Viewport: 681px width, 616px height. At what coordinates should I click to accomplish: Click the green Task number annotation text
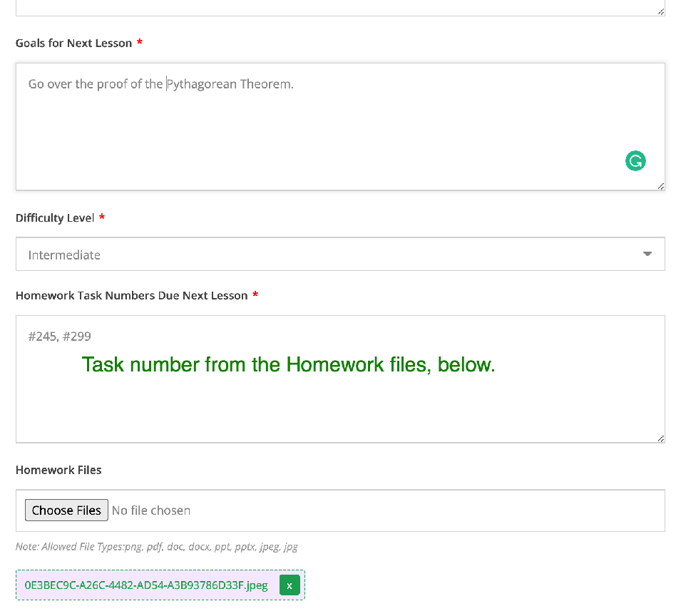click(288, 365)
